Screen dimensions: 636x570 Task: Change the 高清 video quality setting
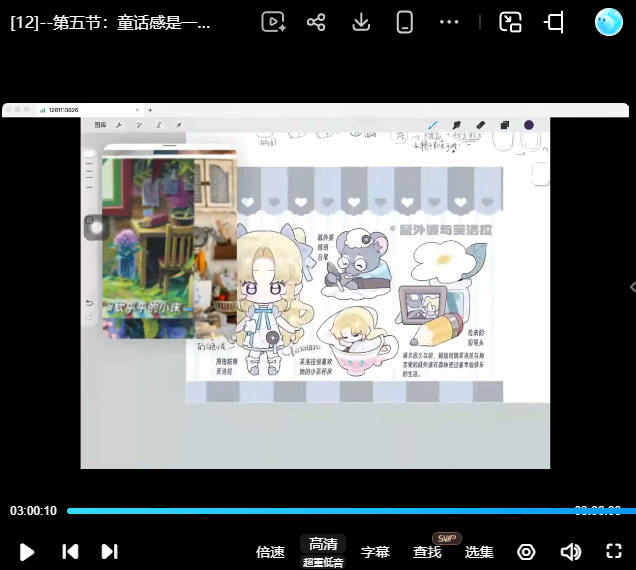tap(323, 544)
